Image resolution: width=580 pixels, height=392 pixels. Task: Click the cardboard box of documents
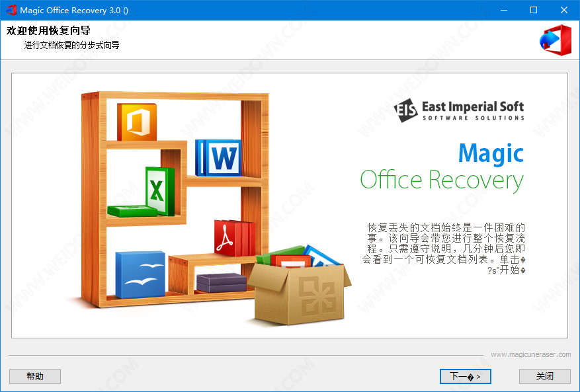[x=299, y=285]
